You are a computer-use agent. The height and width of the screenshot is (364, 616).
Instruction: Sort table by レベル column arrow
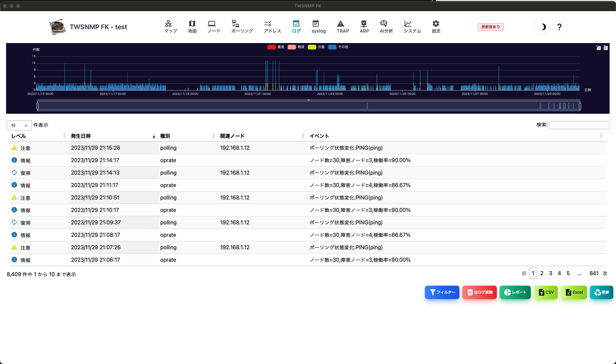[x=64, y=136]
